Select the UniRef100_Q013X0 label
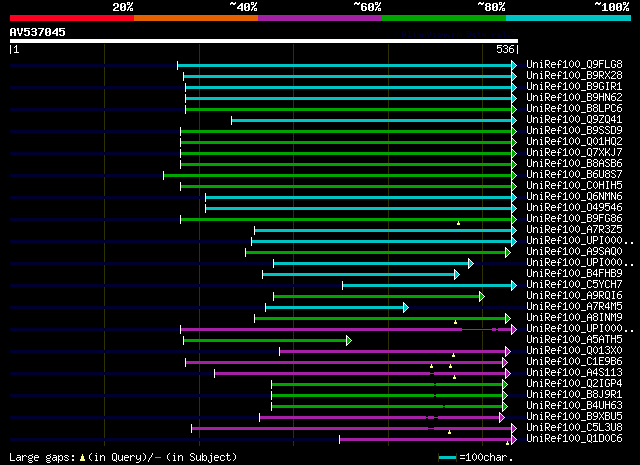 [x=574, y=351]
